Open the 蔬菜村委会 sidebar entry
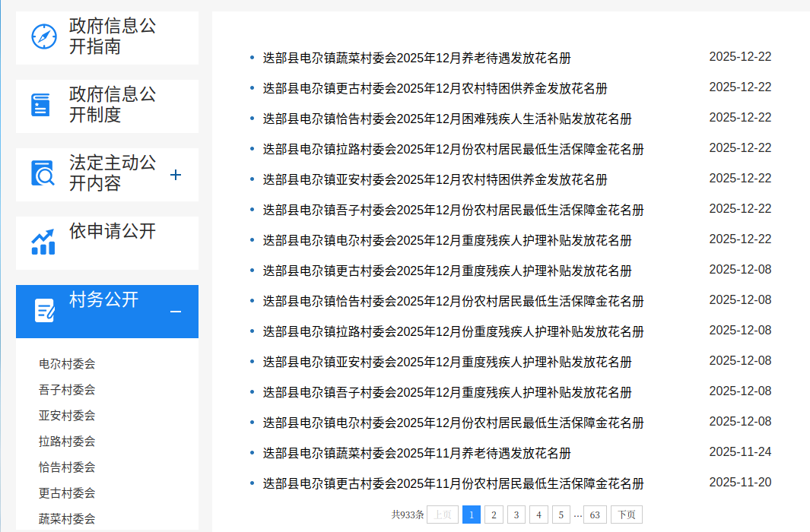 point(67,519)
